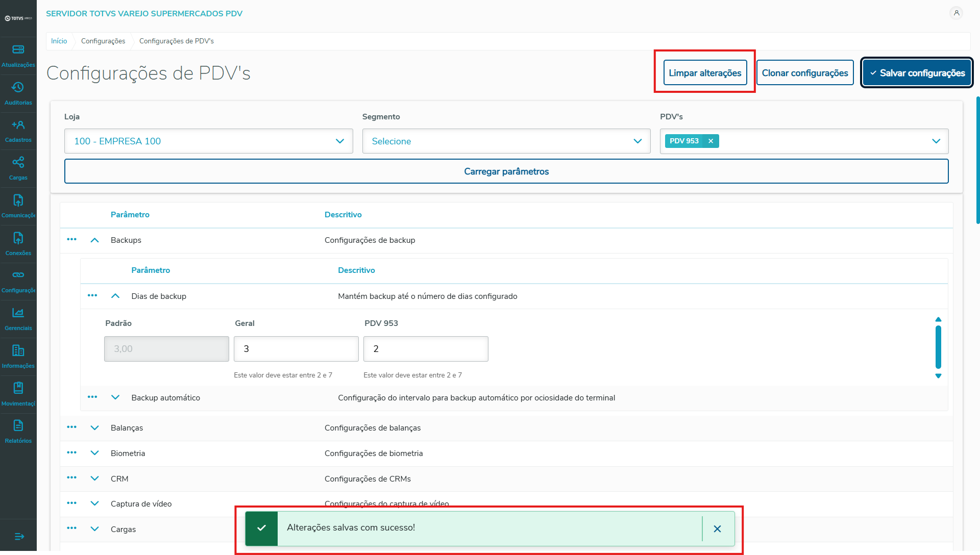Collapse the Backups parameter row
The height and width of the screenshot is (555, 980).
[94, 240]
